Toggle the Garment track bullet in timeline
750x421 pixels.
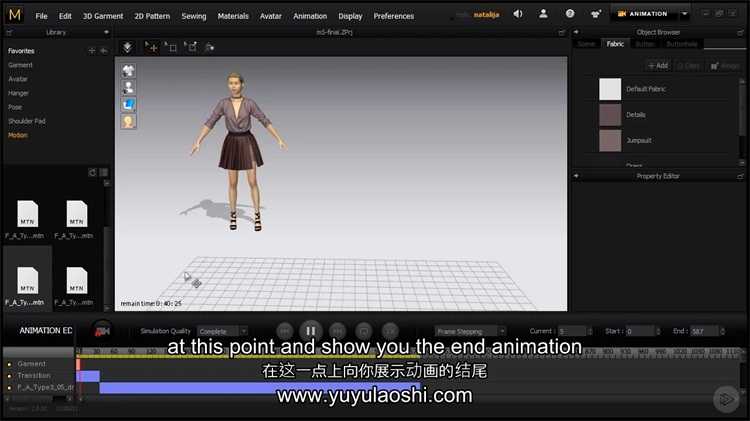pyautogui.click(x=9, y=364)
